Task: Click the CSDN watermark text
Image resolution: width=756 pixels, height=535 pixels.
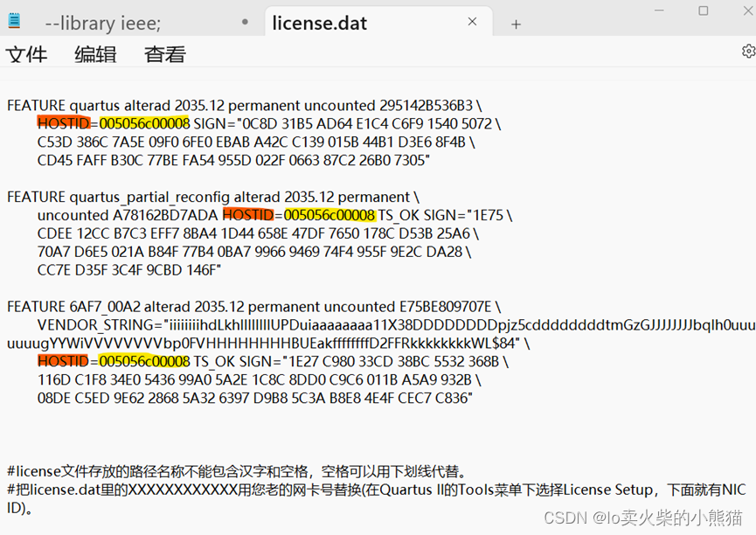Action: pyautogui.click(x=642, y=518)
